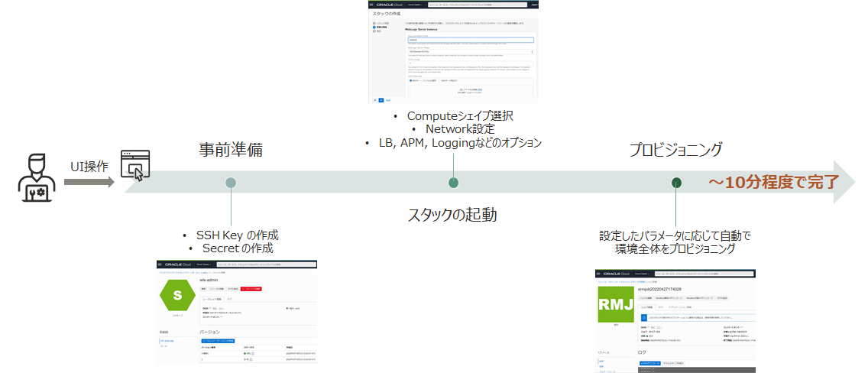Screen dimensions: 868x373
Task: Click the 事前準備 timeline marker dot
Action: point(232,183)
